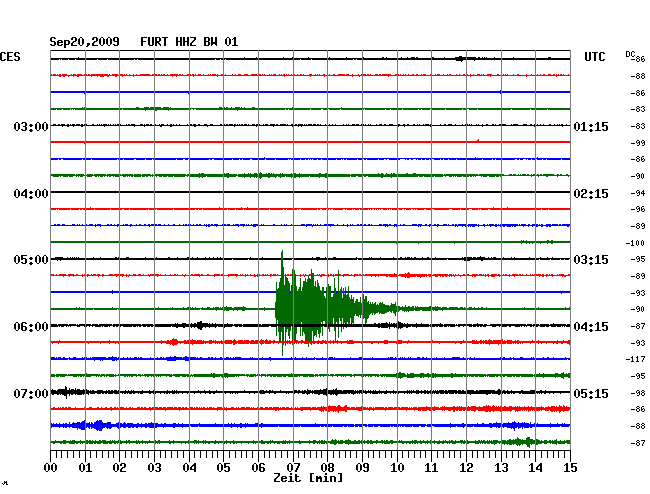Click the UTC column header
The width and height of the screenshot is (650, 494).
tap(594, 57)
